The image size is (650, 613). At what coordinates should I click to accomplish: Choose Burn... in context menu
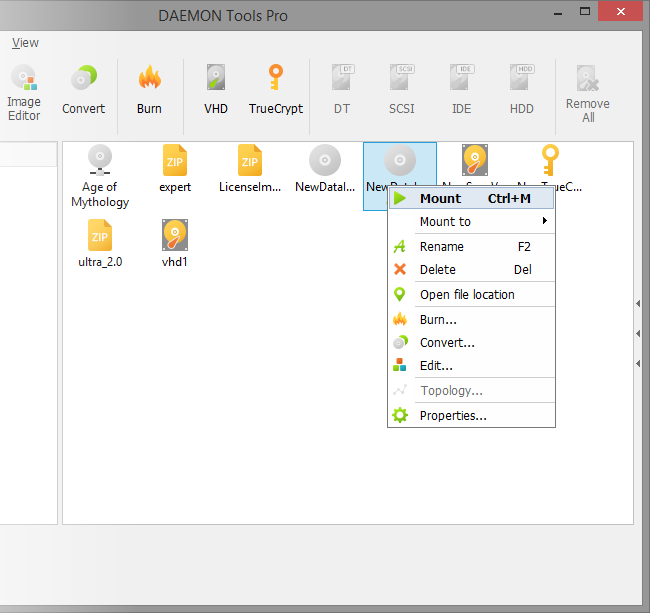pos(471,320)
